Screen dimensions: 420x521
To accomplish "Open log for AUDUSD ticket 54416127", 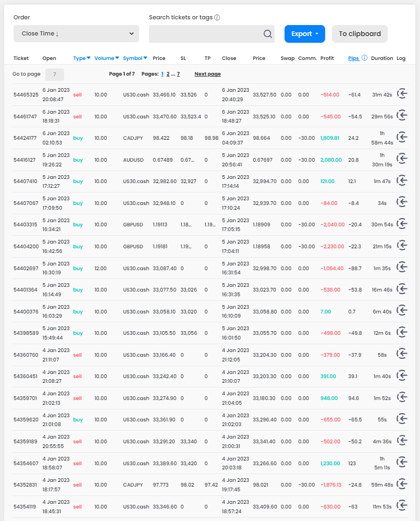I will [402, 160].
